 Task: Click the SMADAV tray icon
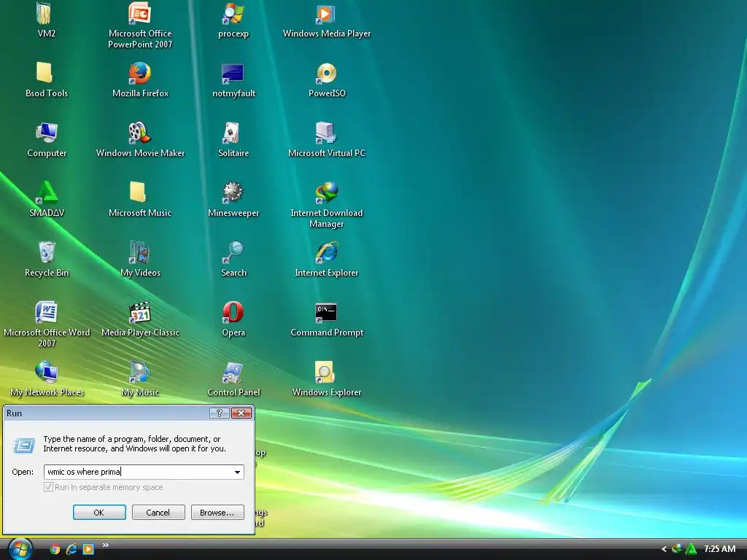[690, 549]
